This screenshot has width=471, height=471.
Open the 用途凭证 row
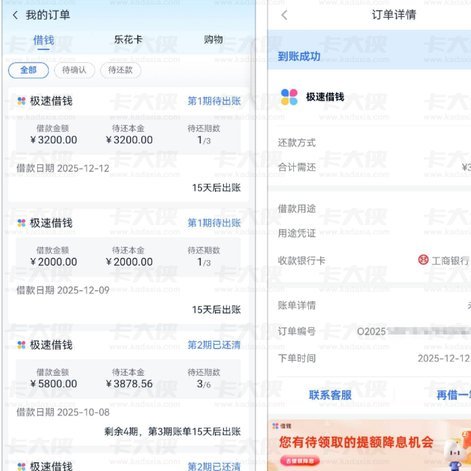(x=369, y=233)
